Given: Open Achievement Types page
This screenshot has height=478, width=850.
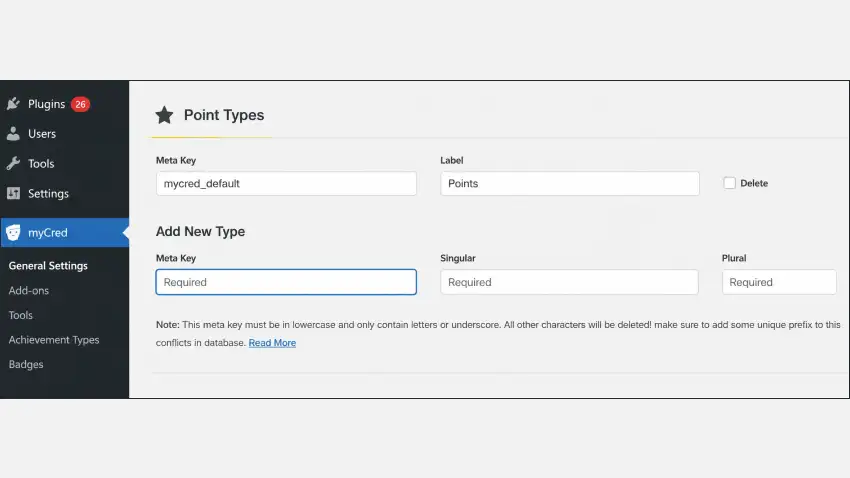Looking at the screenshot, I should tap(54, 340).
